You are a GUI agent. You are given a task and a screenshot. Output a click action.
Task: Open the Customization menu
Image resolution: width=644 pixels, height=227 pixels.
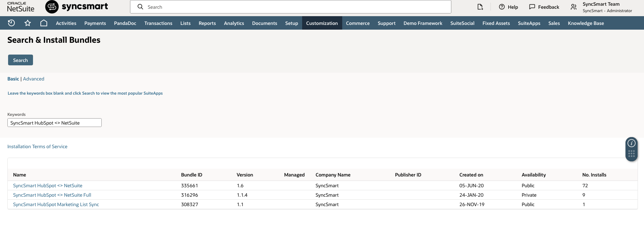click(322, 23)
